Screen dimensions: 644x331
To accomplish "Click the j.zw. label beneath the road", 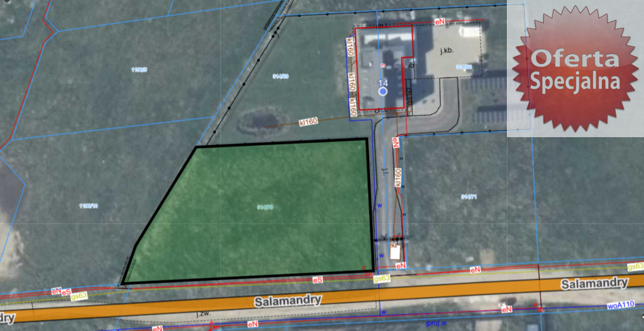I will (202, 313).
